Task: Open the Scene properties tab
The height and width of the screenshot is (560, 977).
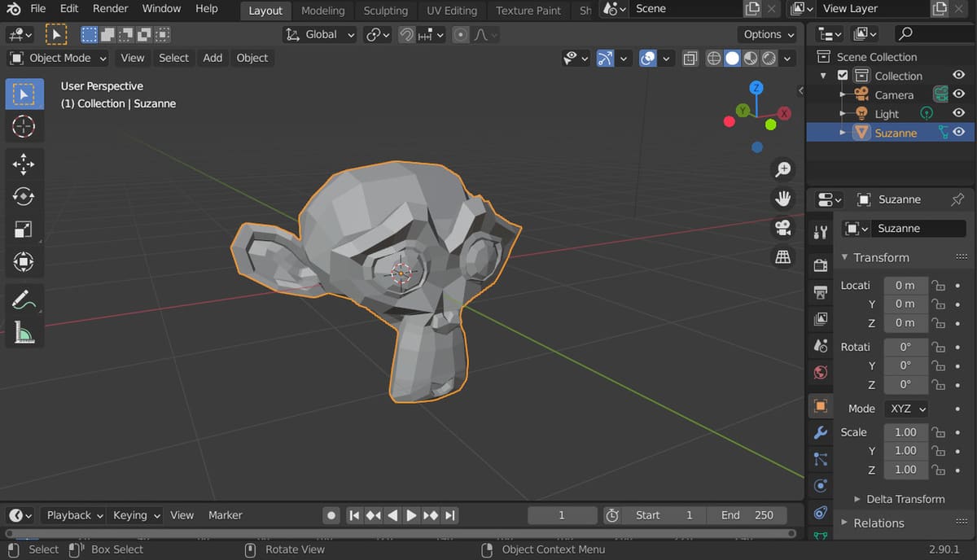Action: [x=821, y=346]
